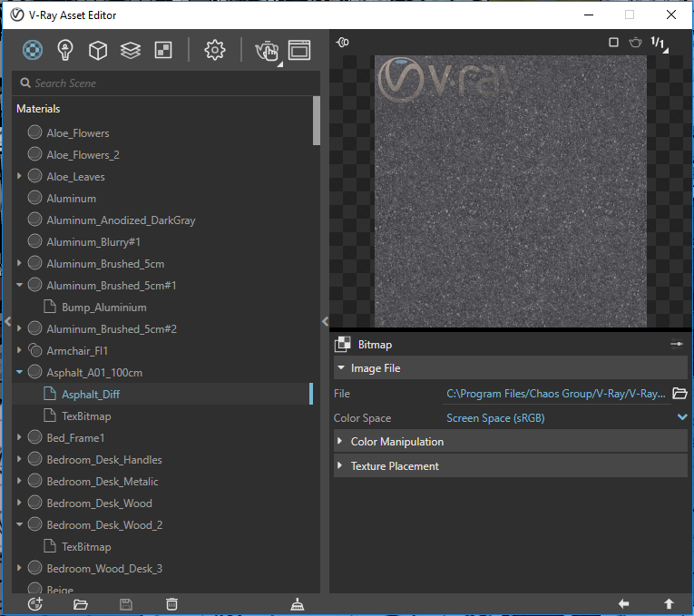Click in the Search Scene field
This screenshot has height=616, width=694.
165,83
